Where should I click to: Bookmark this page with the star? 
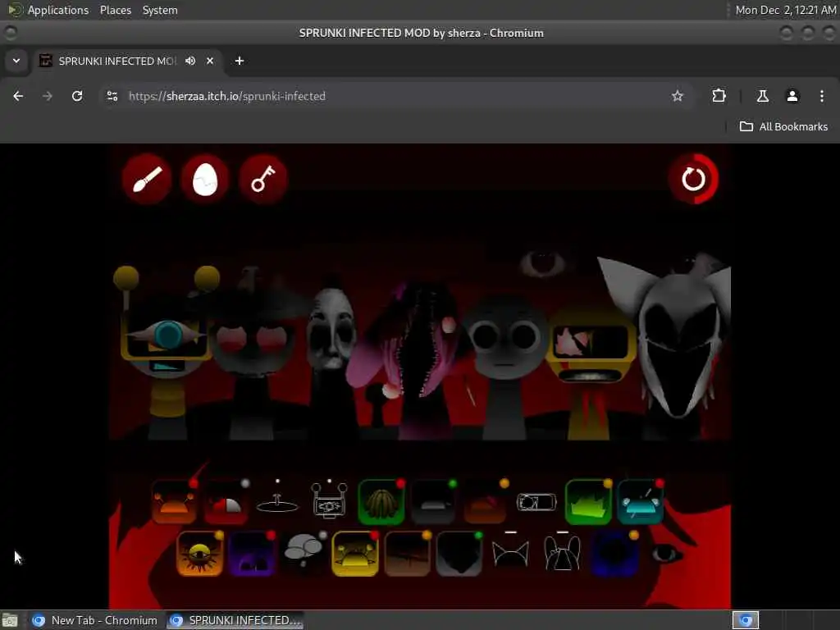pos(678,96)
